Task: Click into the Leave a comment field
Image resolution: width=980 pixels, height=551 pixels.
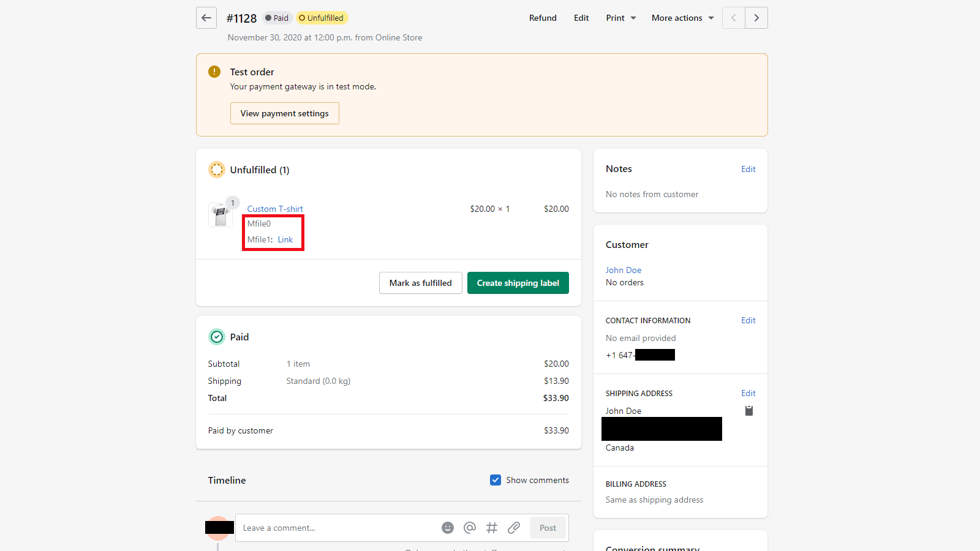Action: coord(337,528)
